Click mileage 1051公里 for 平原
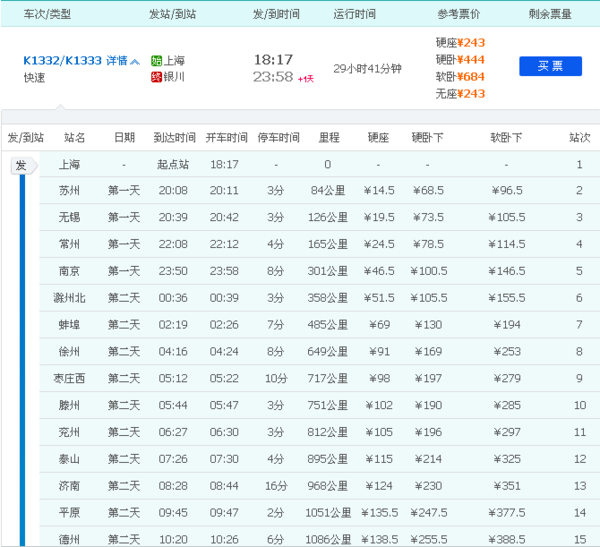Screen dimensions: 600x547 click(x=328, y=513)
